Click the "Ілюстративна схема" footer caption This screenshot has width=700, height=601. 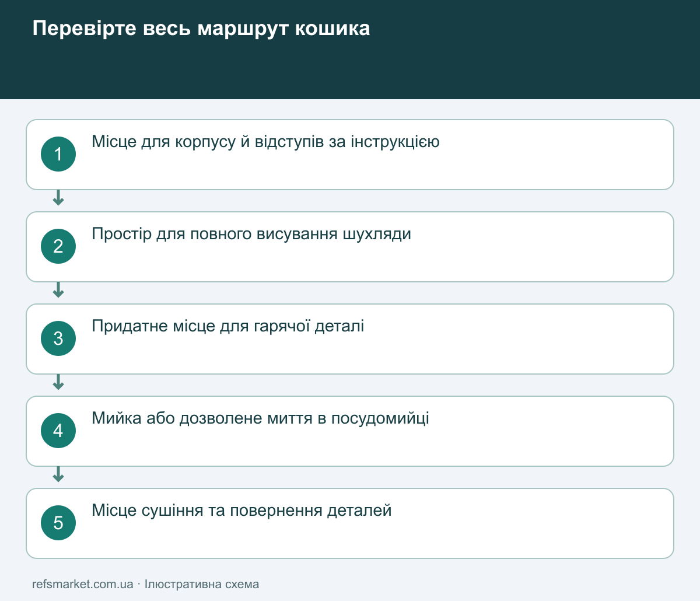202,584
